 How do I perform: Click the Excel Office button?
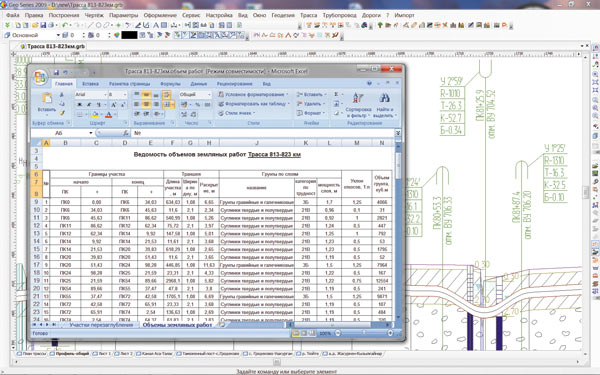coord(40,77)
